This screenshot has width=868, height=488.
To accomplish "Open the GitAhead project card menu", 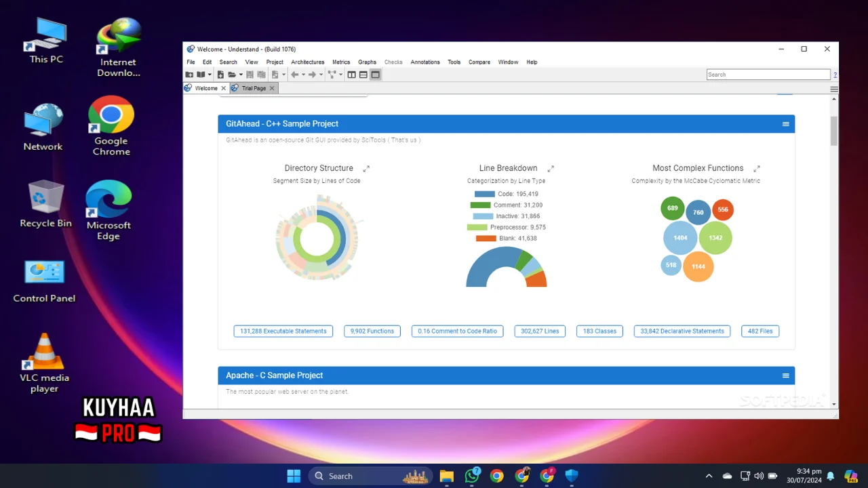I will (x=785, y=124).
